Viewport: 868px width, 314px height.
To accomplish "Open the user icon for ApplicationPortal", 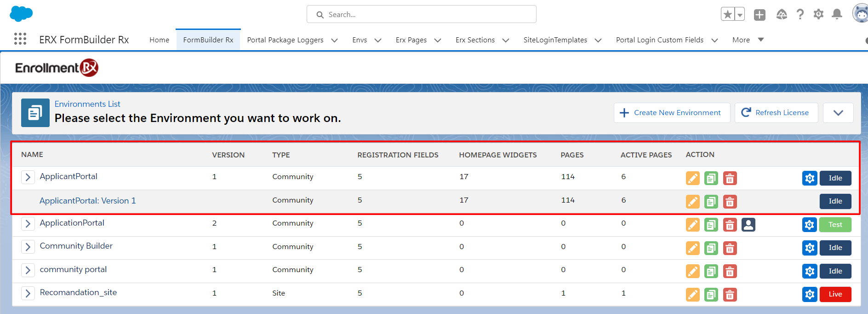I will 748,225.
